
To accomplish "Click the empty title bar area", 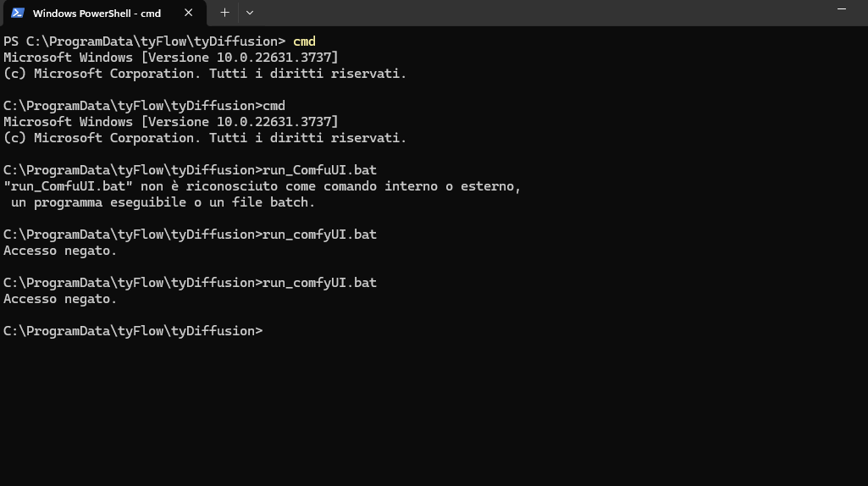I will [x=542, y=13].
